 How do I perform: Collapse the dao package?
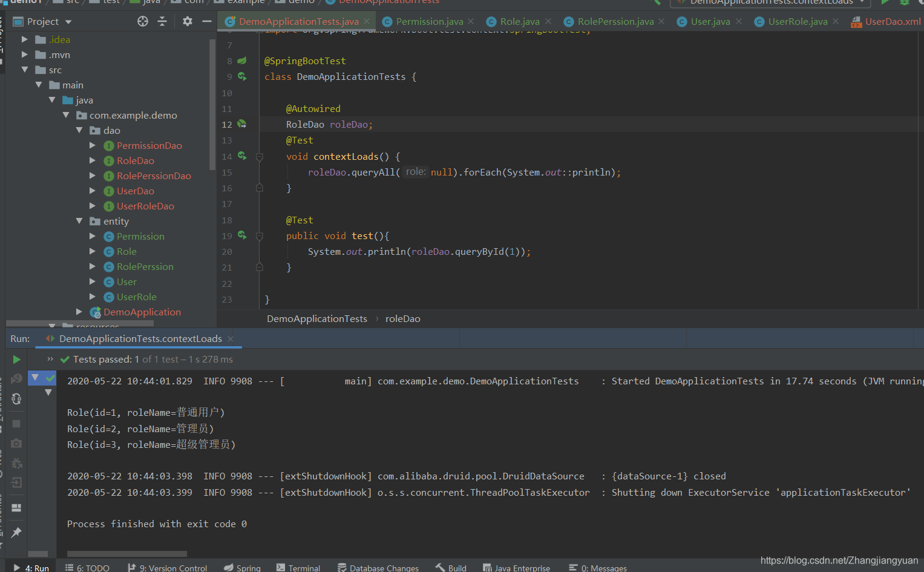(79, 130)
